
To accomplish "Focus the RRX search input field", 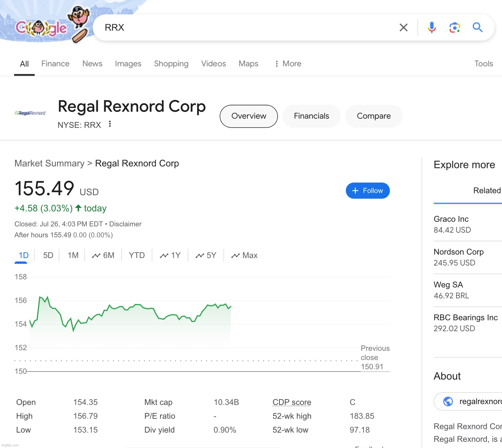I will [247, 28].
